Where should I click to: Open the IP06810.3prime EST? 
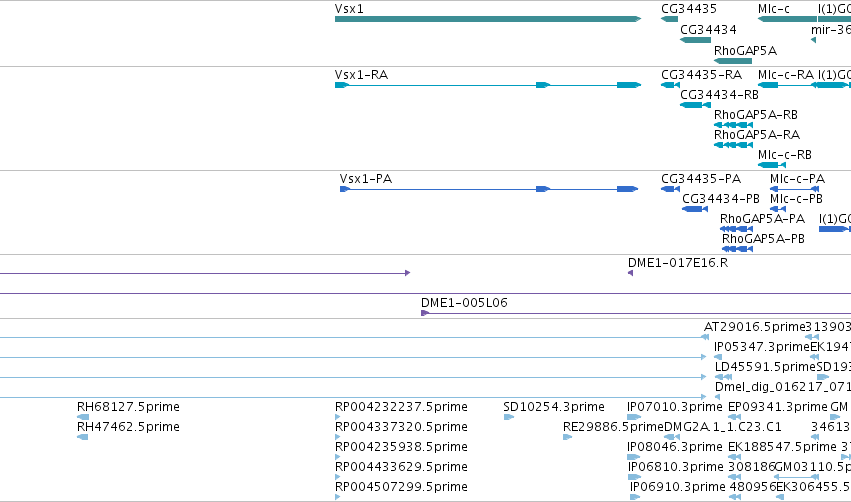coord(634,477)
